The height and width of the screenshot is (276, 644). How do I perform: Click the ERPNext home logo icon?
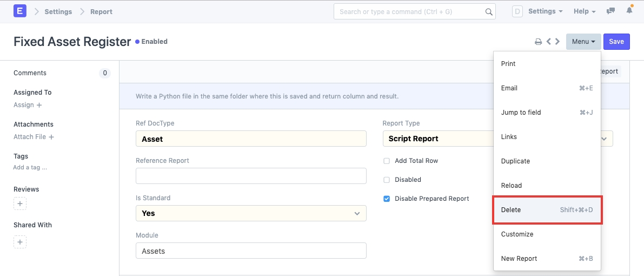coord(20,11)
